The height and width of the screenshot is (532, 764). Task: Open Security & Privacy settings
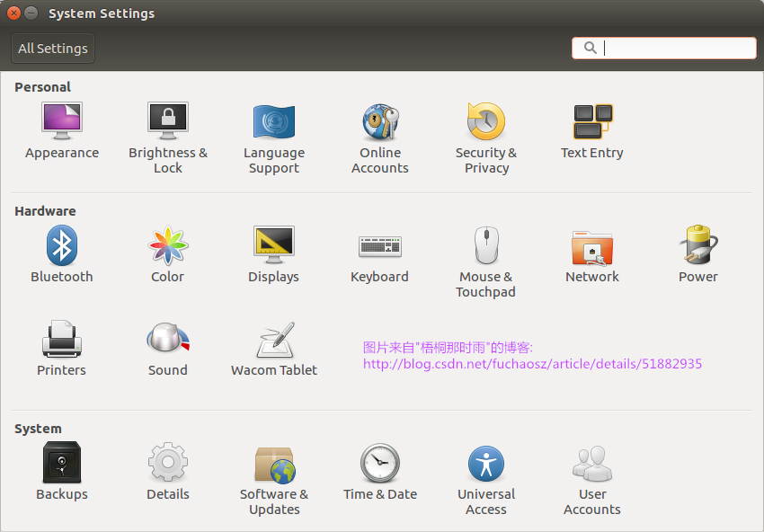(486, 138)
